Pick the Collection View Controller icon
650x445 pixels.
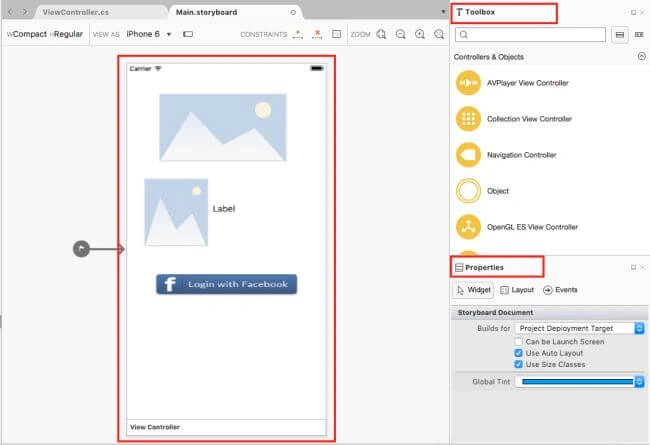tap(468, 119)
